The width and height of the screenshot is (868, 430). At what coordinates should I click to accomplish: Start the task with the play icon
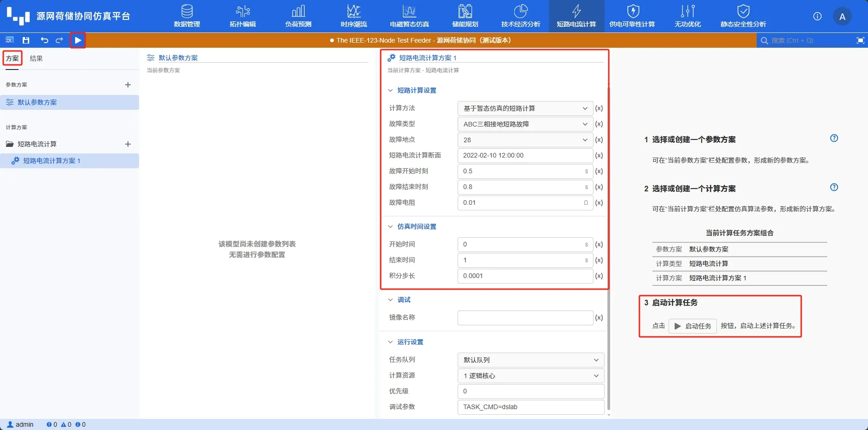point(78,40)
